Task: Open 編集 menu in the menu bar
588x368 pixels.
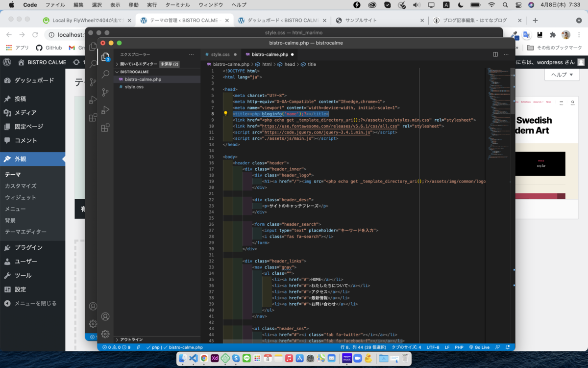Action: (x=78, y=5)
